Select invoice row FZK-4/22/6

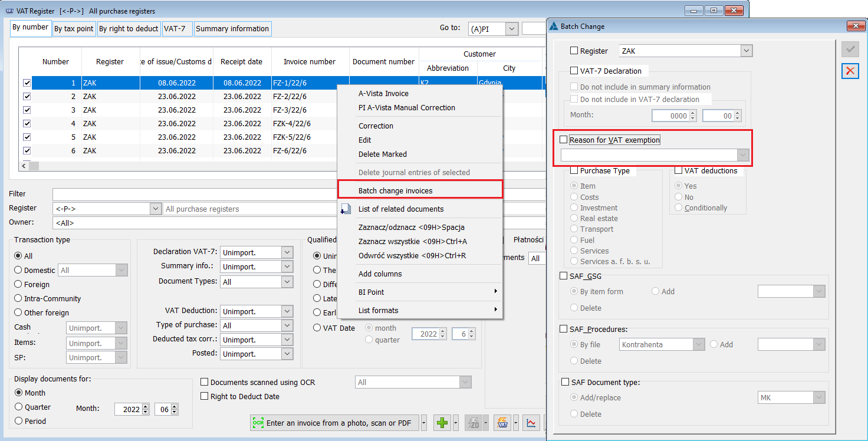click(x=283, y=123)
